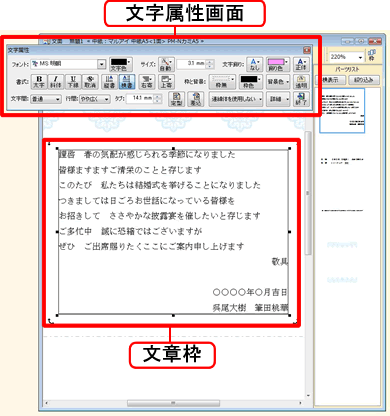The image size is (390, 416).
Task: Click the tab width stepper arrows
Action: 158,99
